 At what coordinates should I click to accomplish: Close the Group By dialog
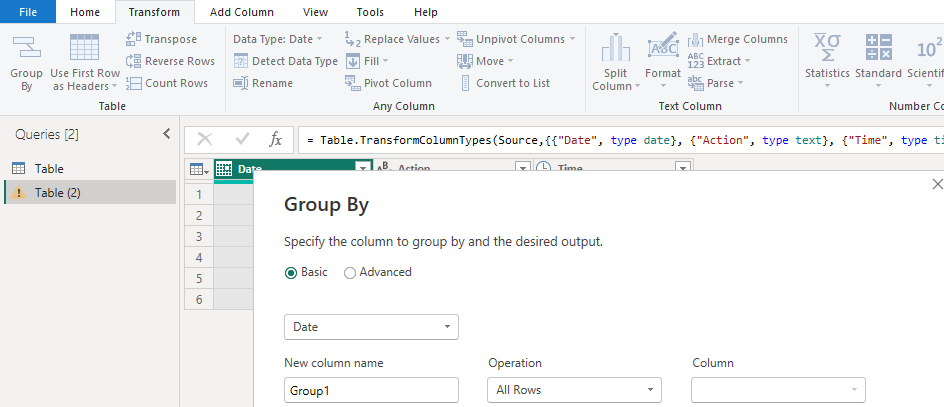[x=937, y=184]
